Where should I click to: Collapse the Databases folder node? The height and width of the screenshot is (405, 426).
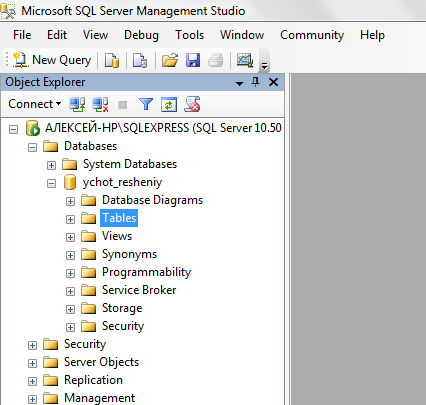pyautogui.click(x=32, y=147)
